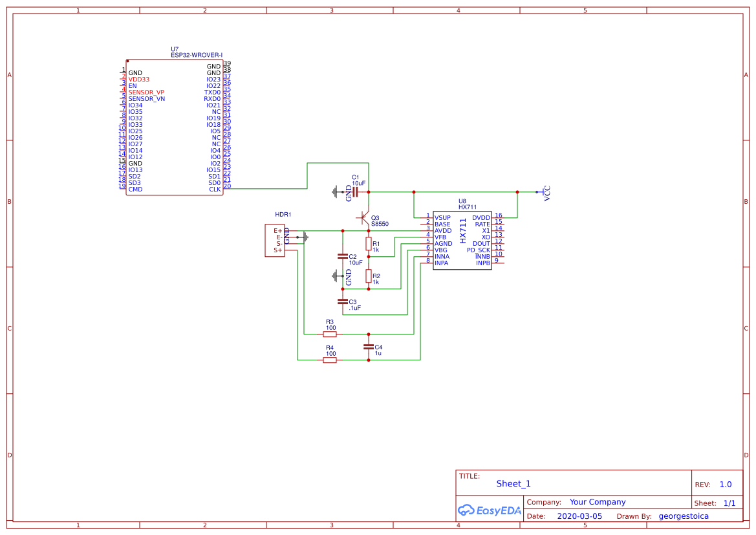Viewport: 756px width, 535px height.
Task: Select capacitor C3 labeled .1uF
Action: coord(343,303)
